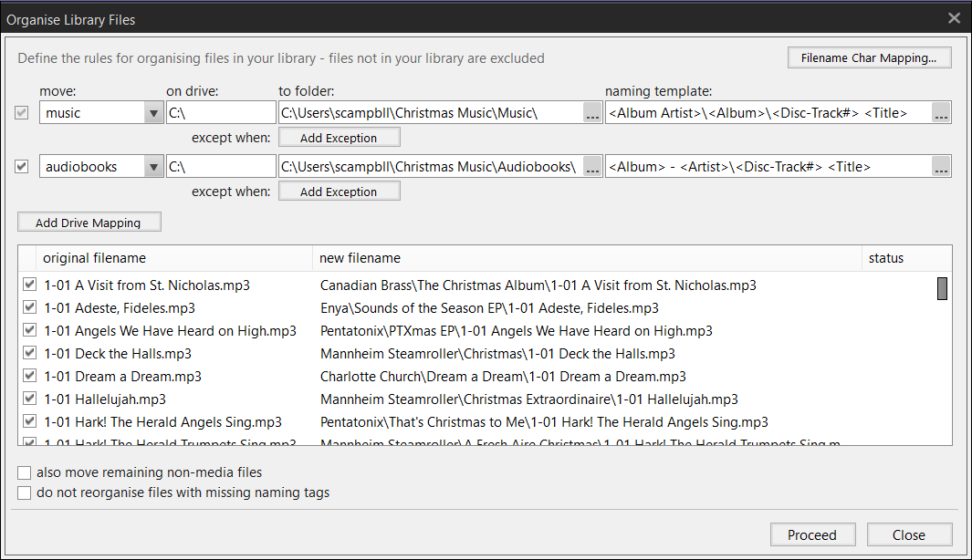Open audiobooks naming template editor
The height and width of the screenshot is (560, 972).
pyautogui.click(x=941, y=167)
